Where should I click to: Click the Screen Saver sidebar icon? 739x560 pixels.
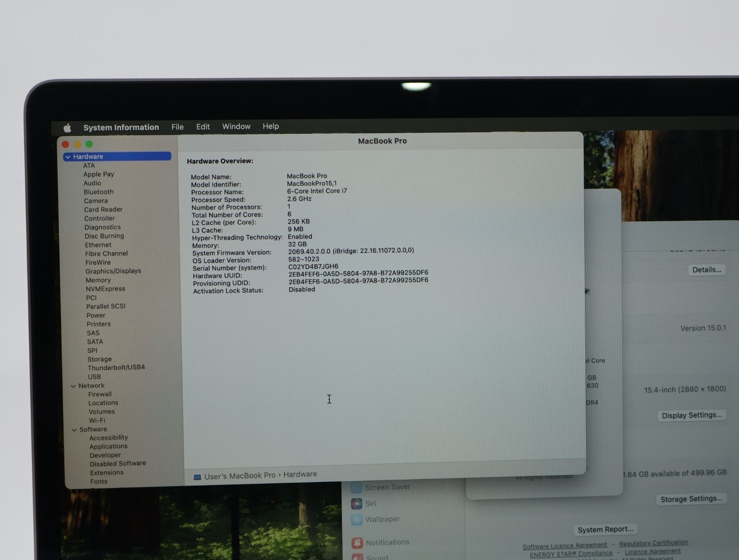click(x=356, y=487)
